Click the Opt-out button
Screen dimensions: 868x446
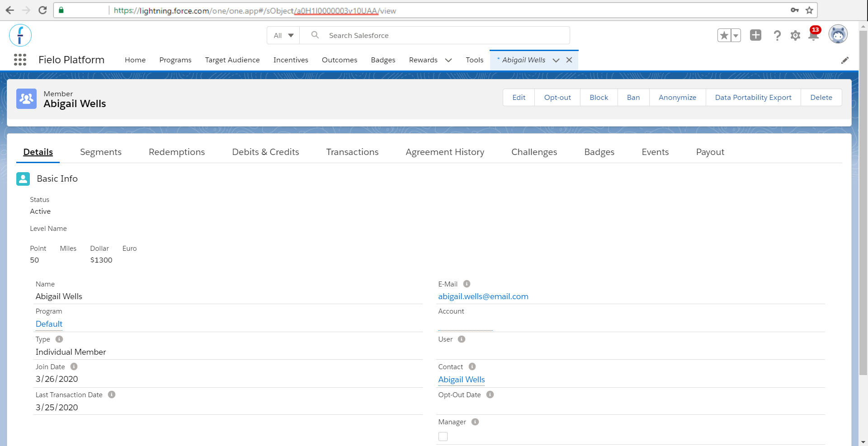[x=557, y=97]
